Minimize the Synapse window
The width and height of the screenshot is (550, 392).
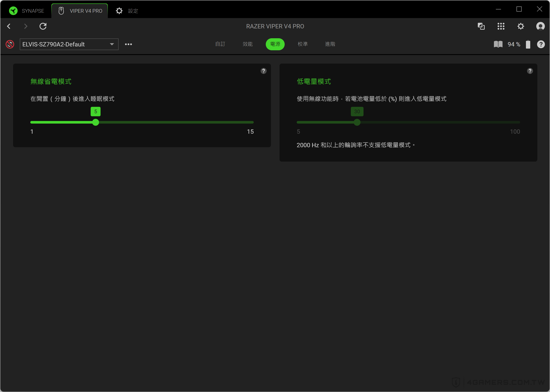coord(498,9)
